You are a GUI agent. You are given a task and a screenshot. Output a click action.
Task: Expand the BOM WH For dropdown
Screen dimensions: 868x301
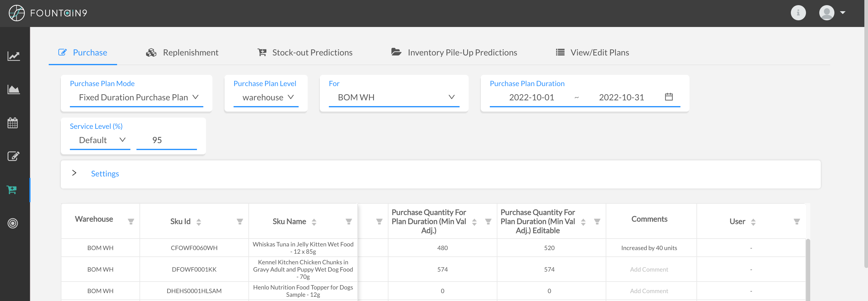click(x=394, y=97)
